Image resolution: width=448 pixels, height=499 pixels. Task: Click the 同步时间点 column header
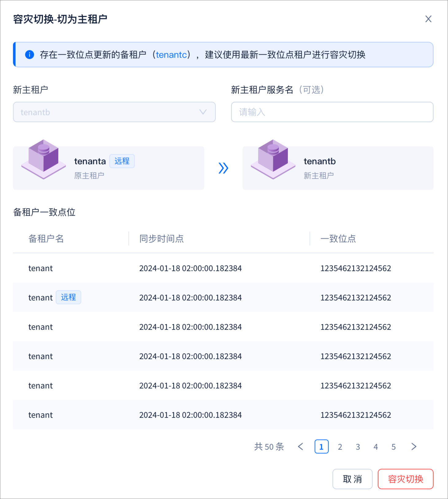[162, 238]
